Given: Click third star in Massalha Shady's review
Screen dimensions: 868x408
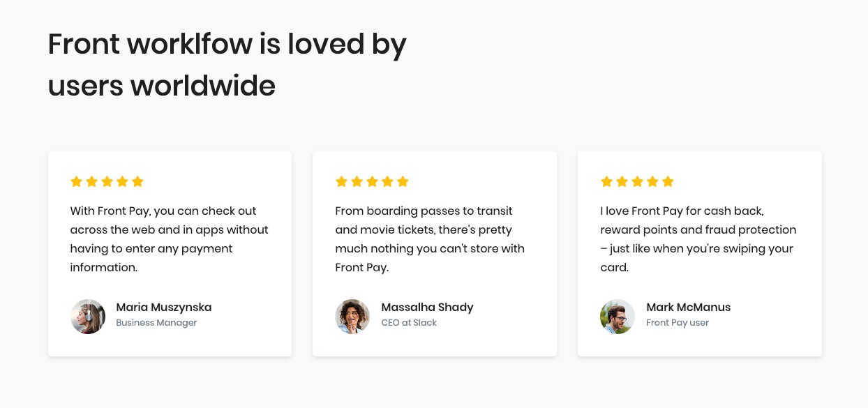Looking at the screenshot, I should (x=372, y=181).
